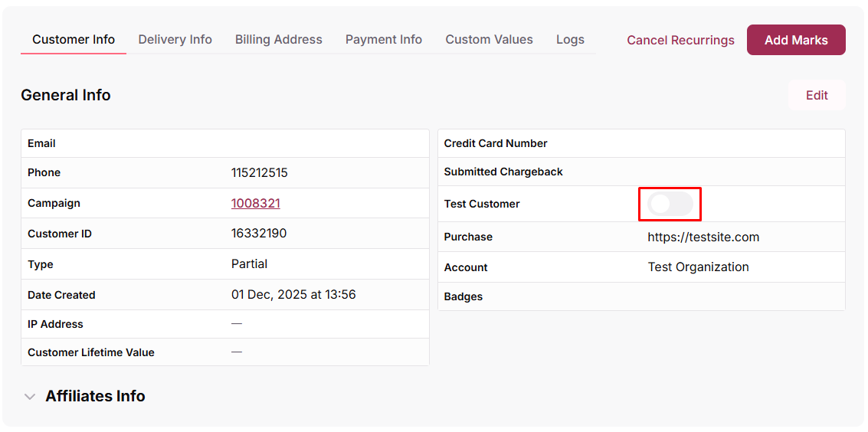Image resolution: width=868 pixels, height=432 pixels.
Task: Click the Type value Partial
Action: 249,263
